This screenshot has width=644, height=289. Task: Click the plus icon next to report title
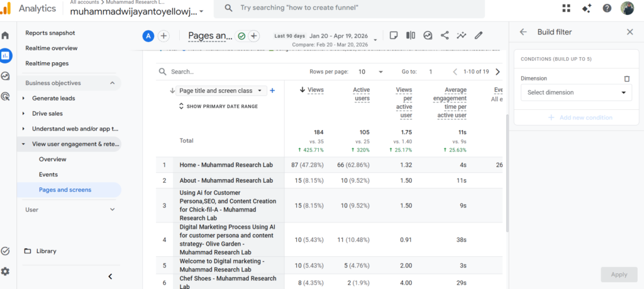254,36
